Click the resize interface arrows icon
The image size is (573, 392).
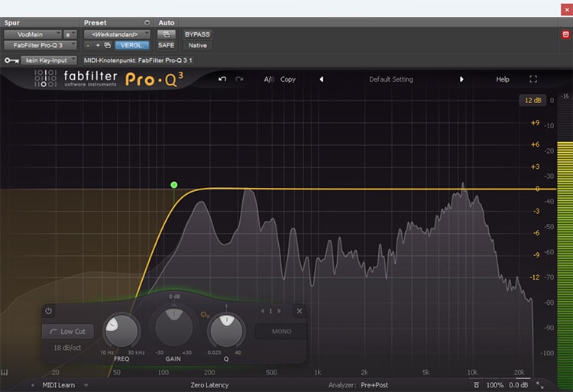tap(539, 385)
